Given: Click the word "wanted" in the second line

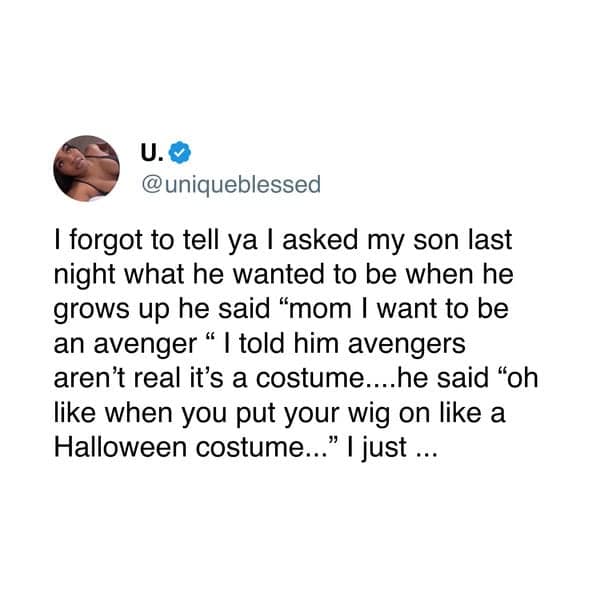Looking at the screenshot, I should coord(281,275).
